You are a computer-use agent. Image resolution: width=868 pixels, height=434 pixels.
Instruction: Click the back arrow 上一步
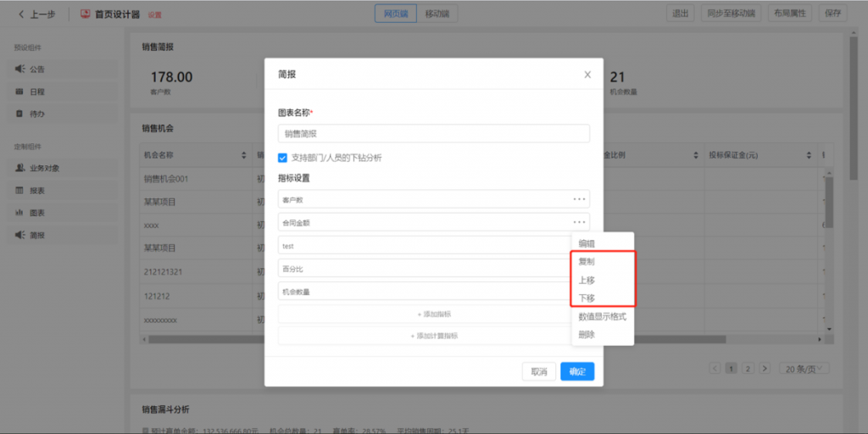[x=22, y=14]
